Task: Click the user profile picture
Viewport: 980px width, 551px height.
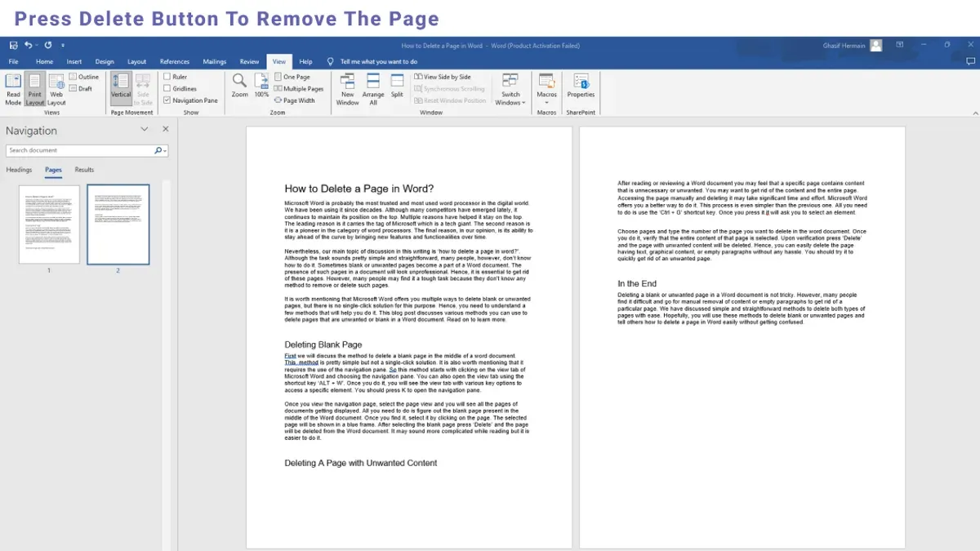Action: pos(876,46)
